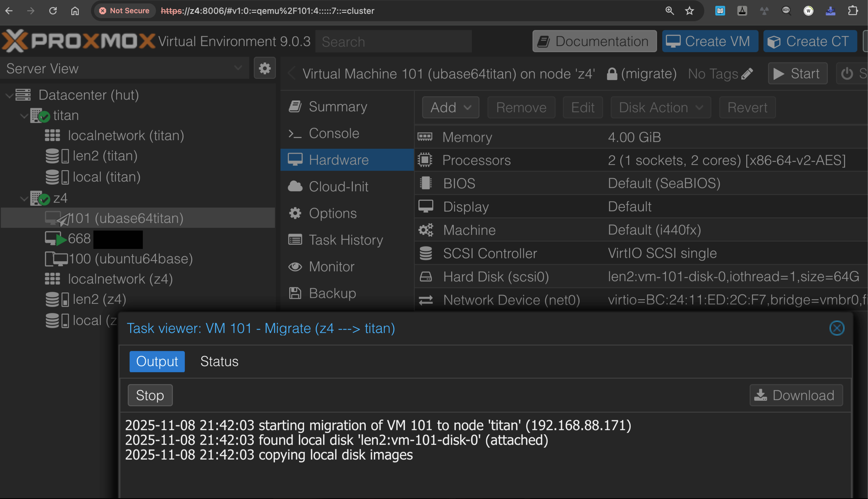This screenshot has width=868, height=499.
Task: Switch to the Status tab
Action: point(219,361)
